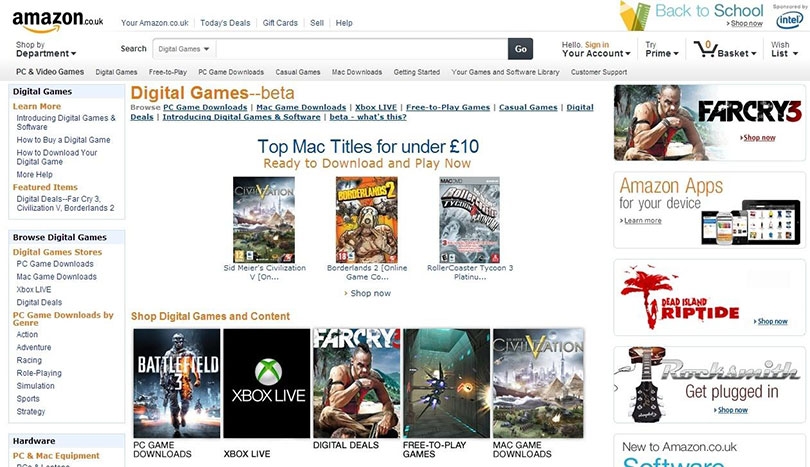Click the Go search button
Image resolution: width=810 pixels, height=467 pixels.
tap(520, 49)
